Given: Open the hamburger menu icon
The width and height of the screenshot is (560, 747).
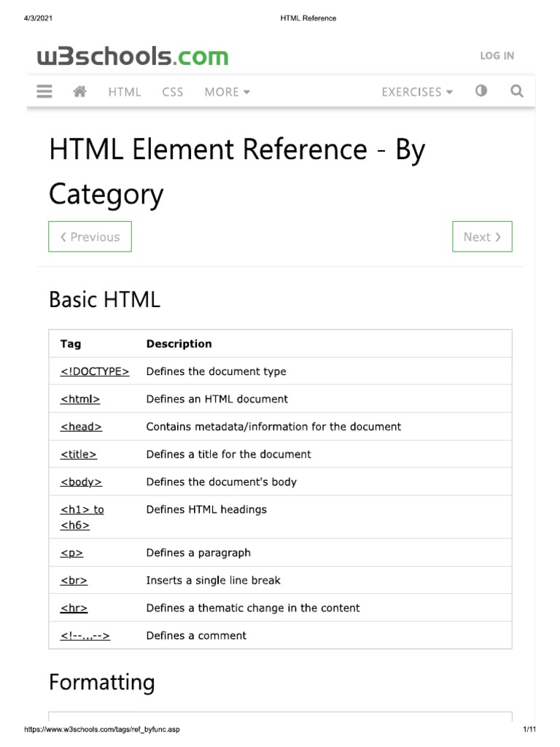Looking at the screenshot, I should click(x=44, y=91).
